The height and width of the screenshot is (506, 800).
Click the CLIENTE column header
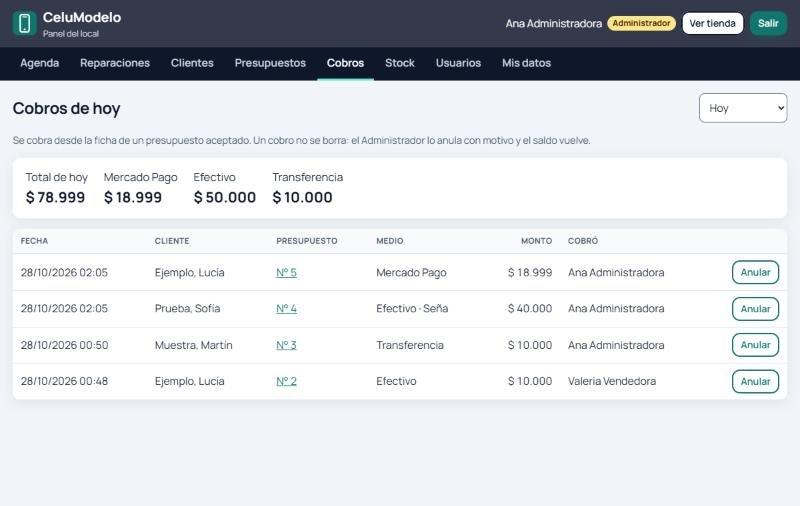172,241
